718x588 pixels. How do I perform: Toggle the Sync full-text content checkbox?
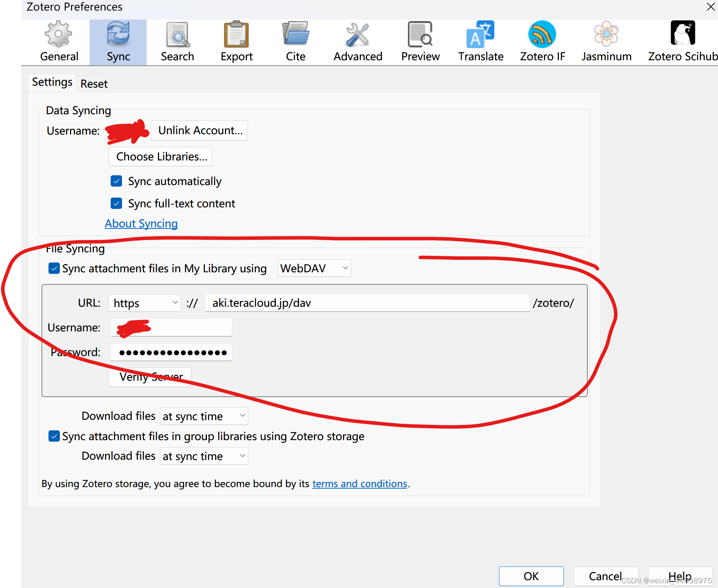click(116, 203)
